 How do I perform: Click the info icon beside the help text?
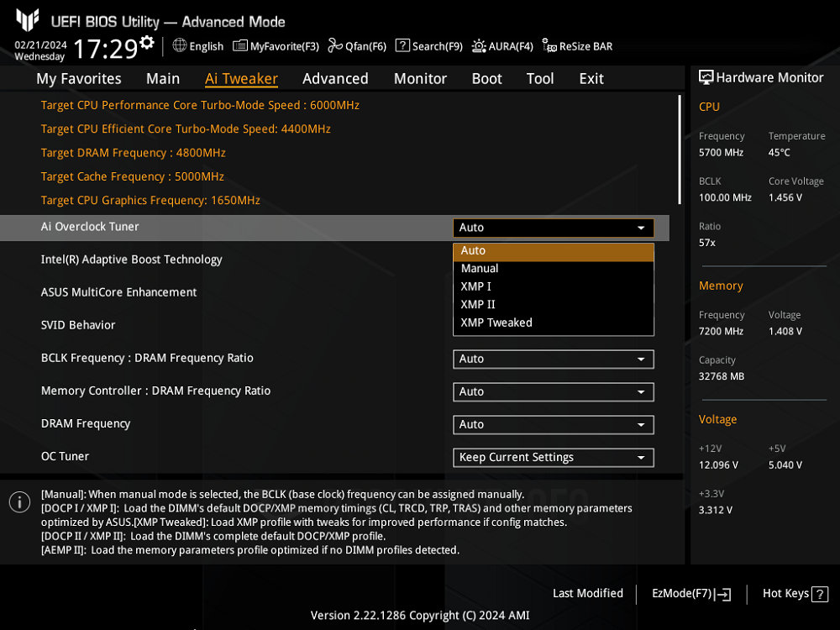pos(19,501)
